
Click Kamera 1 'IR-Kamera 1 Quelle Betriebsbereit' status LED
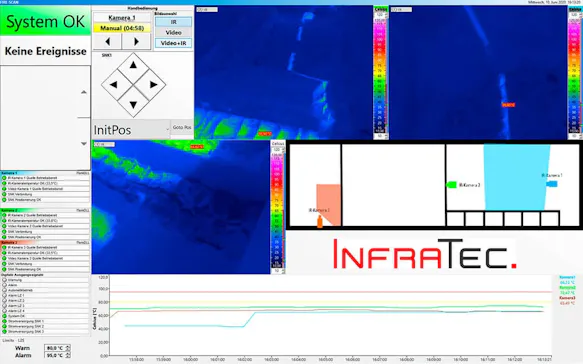(4, 178)
